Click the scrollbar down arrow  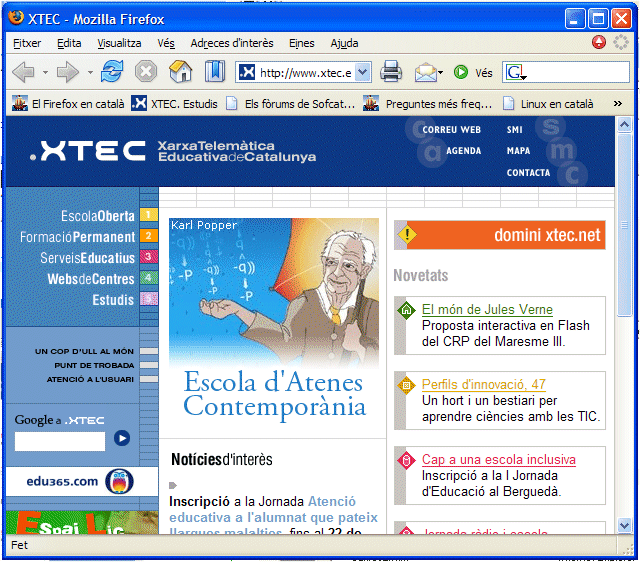[x=624, y=525]
